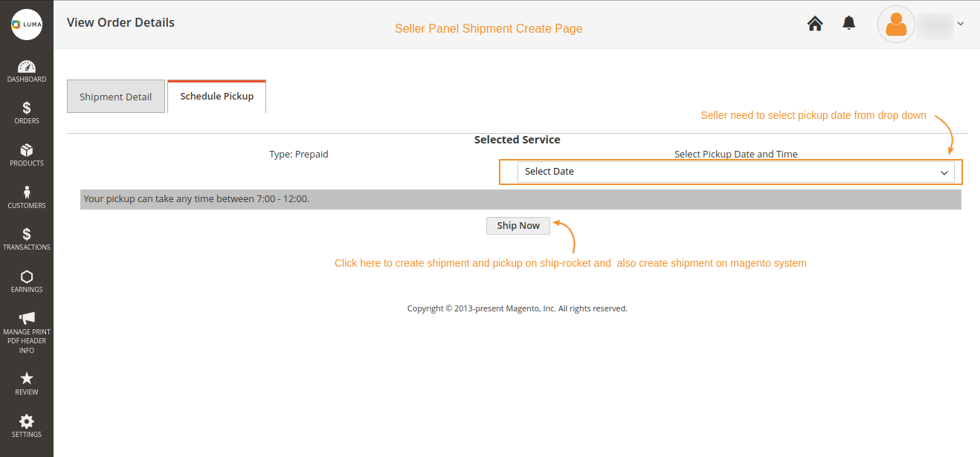Click the user avatar picture
980x457 pixels.
896,25
